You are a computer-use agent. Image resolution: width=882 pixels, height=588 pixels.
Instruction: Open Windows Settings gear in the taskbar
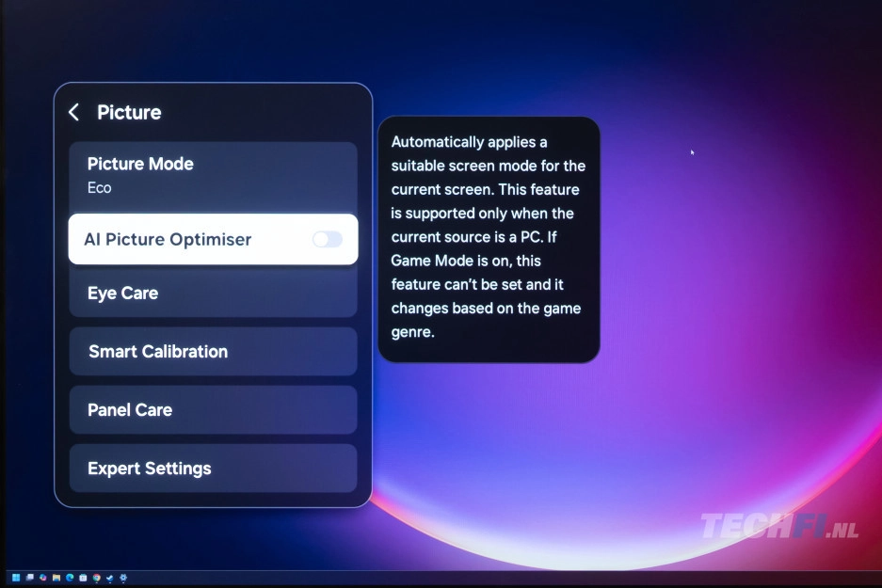123,578
